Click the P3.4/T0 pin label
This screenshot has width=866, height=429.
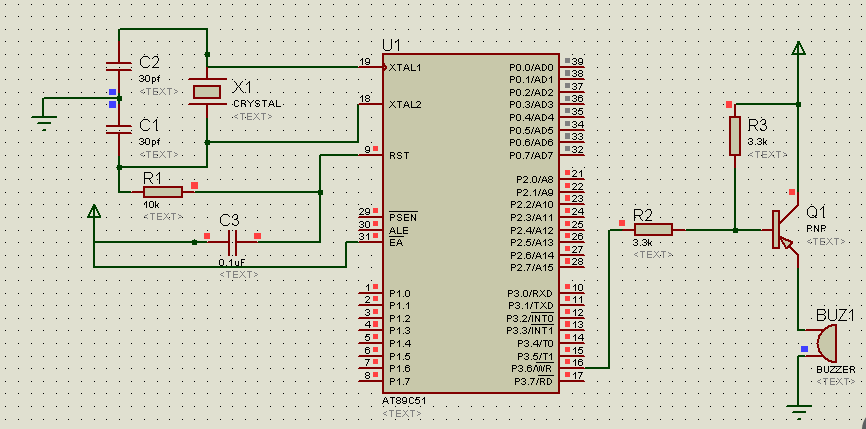(x=536, y=343)
